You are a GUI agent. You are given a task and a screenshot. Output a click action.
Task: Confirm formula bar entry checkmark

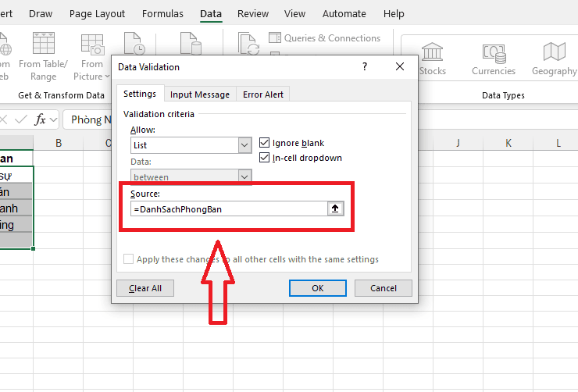click(x=21, y=119)
